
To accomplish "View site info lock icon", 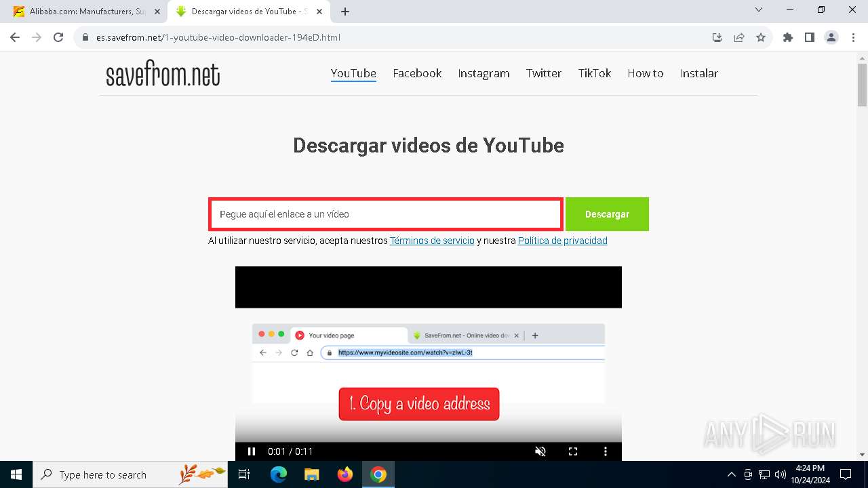I will click(x=85, y=38).
